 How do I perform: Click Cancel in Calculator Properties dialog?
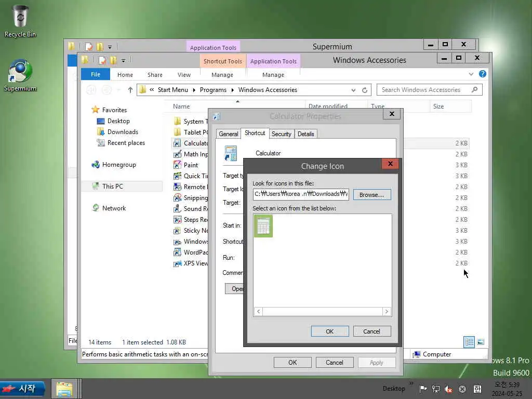pos(335,362)
